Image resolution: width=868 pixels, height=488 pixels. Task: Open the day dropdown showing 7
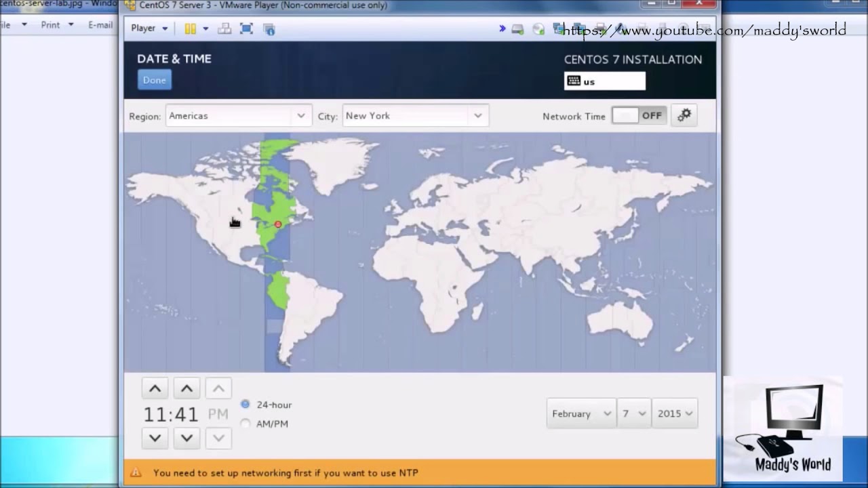[634, 413]
